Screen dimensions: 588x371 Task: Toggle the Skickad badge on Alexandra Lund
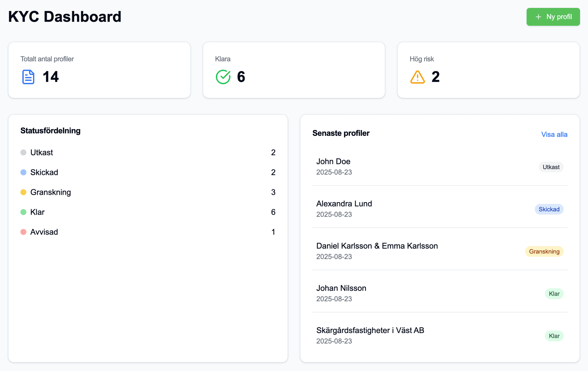[x=549, y=209]
